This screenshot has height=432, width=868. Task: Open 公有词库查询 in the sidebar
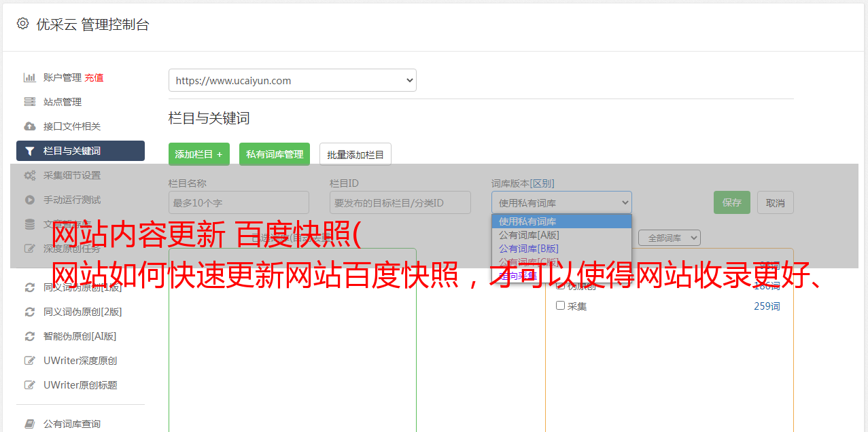click(x=72, y=424)
